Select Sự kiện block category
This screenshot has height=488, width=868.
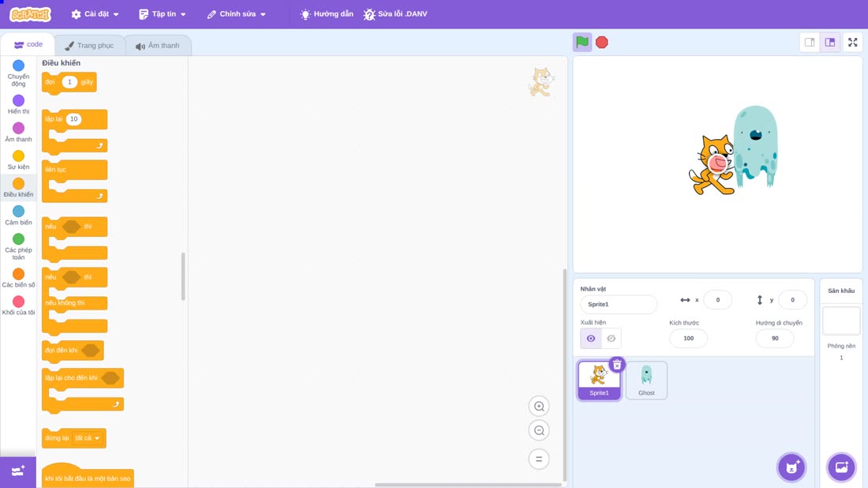click(18, 160)
